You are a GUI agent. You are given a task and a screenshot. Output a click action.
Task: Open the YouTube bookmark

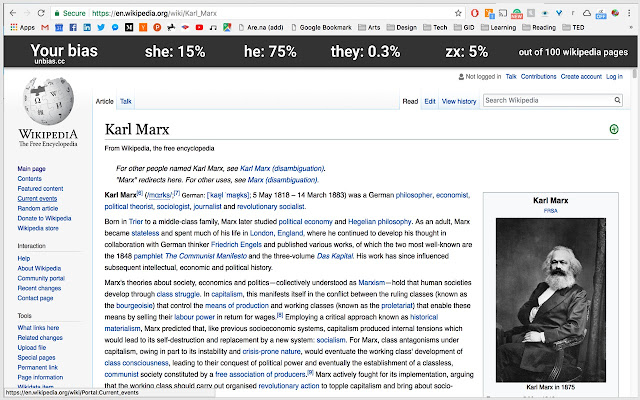coord(199,27)
